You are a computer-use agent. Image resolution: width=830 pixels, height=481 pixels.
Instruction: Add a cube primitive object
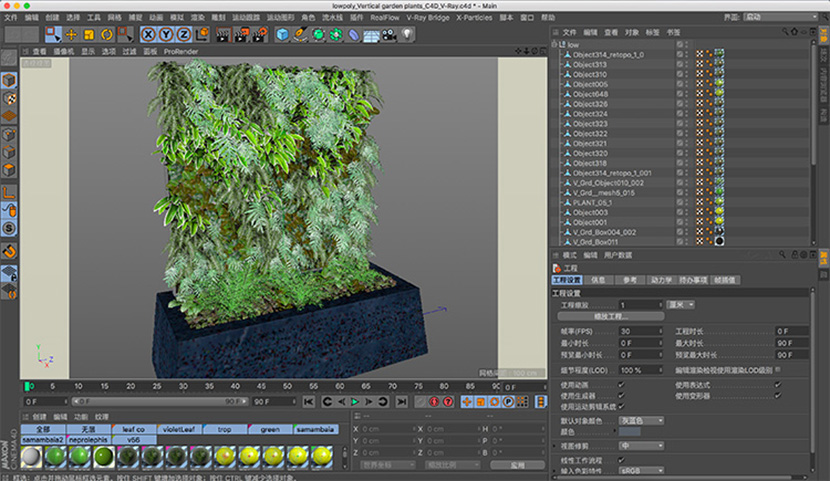[283, 35]
